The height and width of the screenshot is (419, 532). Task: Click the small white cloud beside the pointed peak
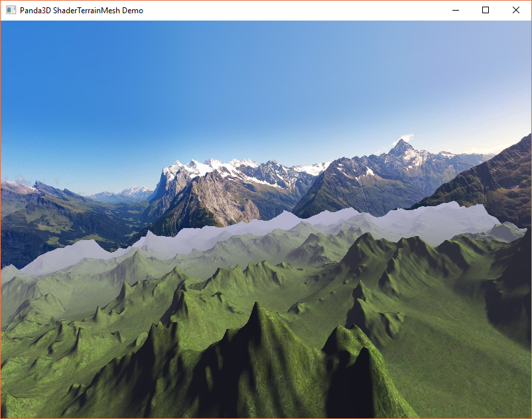(406, 137)
